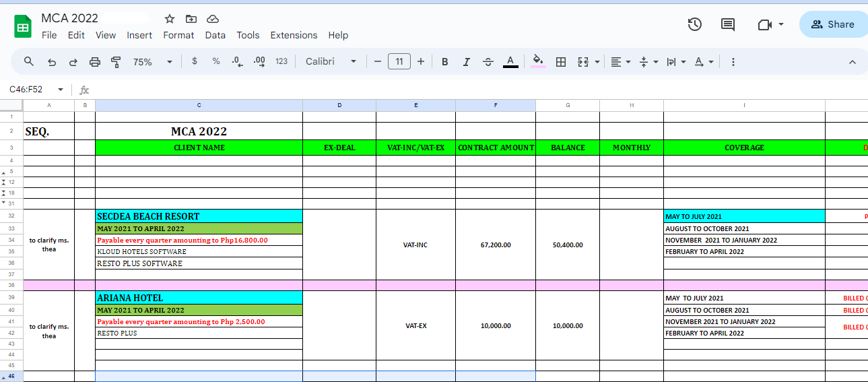868x382 pixels.
Task: Open the 123 more formats menu
Action: [x=281, y=61]
